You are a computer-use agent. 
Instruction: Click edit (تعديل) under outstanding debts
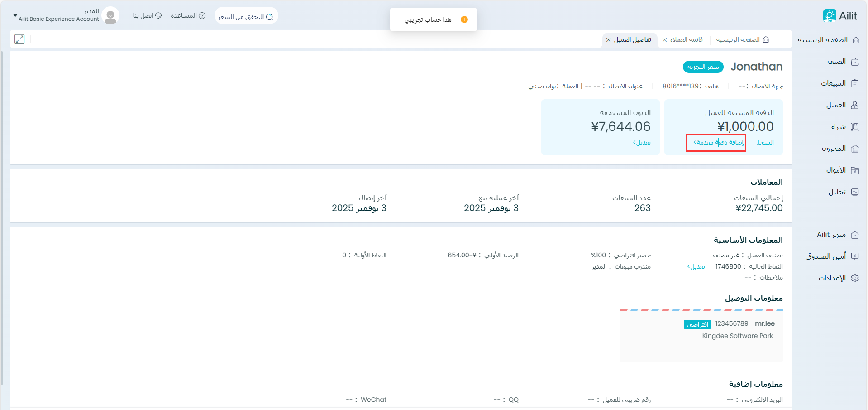pos(642,142)
